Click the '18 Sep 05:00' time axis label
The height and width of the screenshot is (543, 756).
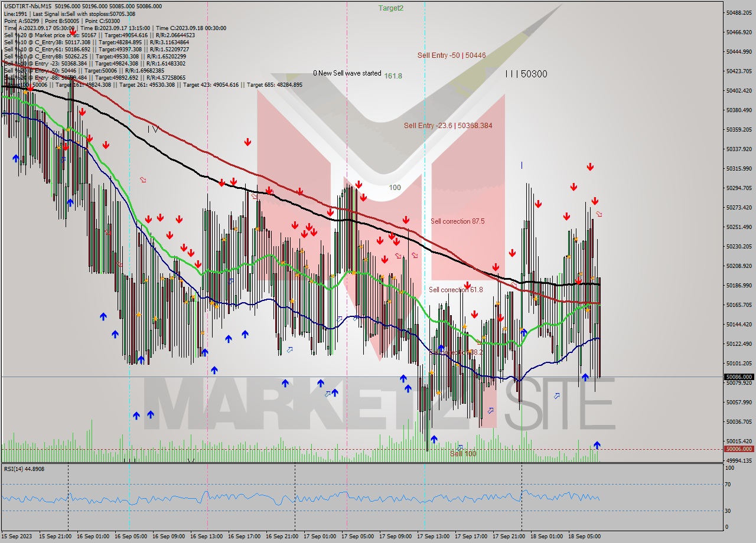(584, 537)
